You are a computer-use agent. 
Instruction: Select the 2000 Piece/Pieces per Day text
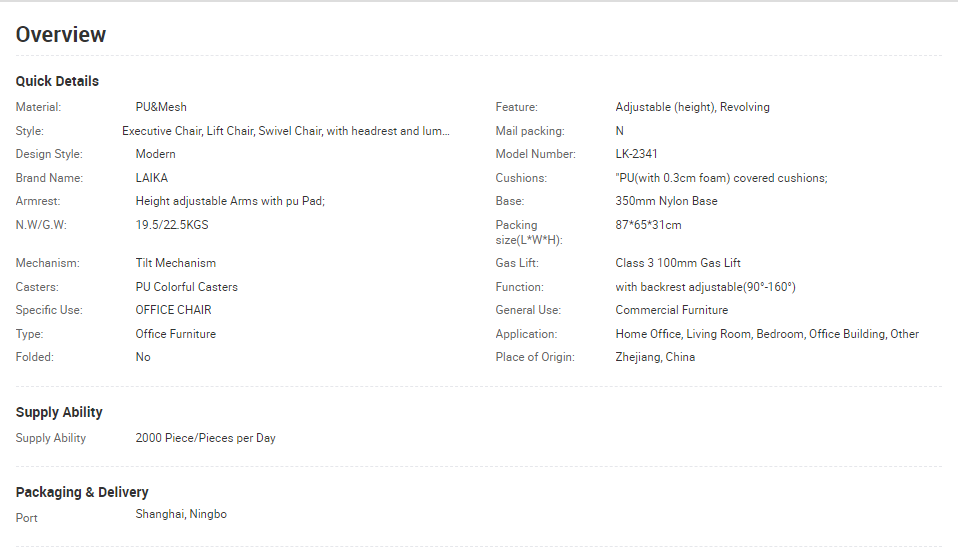pyautogui.click(x=205, y=438)
